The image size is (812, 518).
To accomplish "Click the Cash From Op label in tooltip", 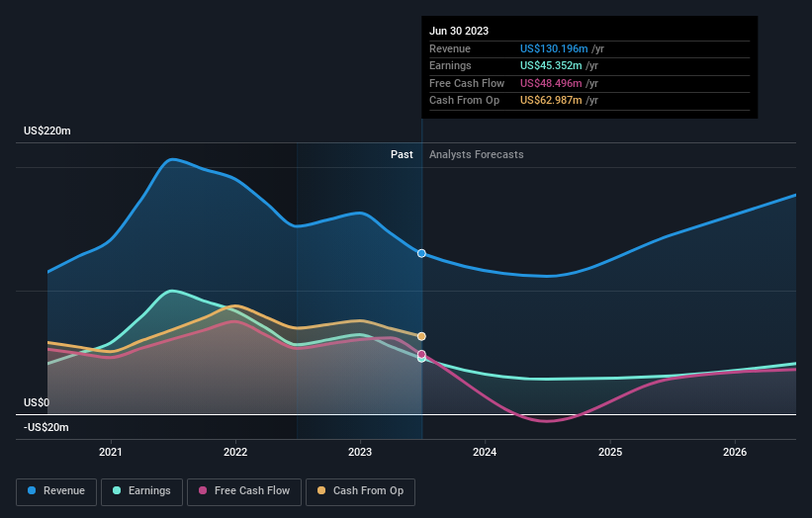I will click(464, 101).
